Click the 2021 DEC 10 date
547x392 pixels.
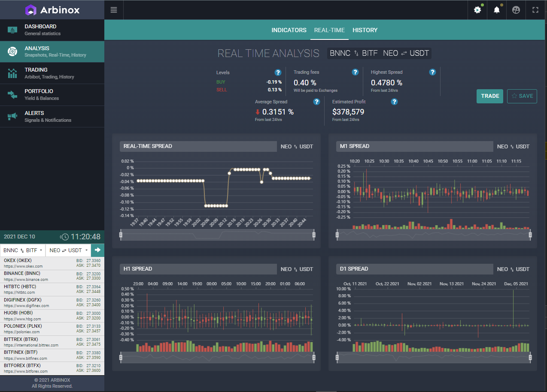[x=20, y=237]
